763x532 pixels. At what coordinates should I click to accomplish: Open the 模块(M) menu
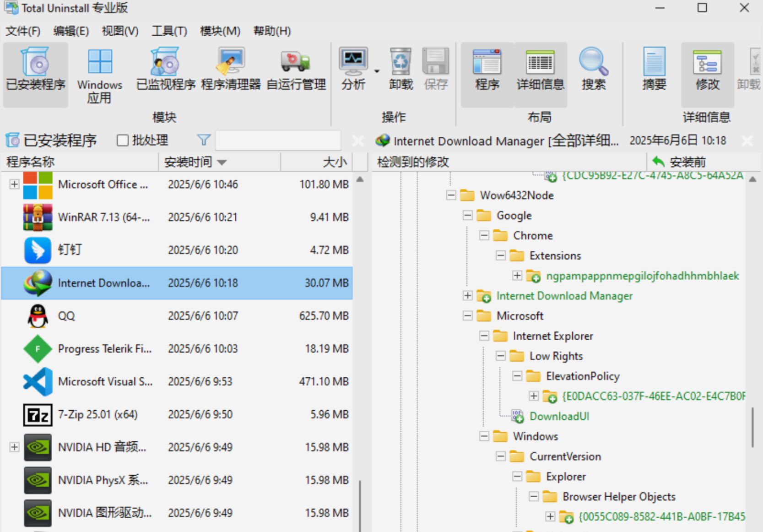pos(220,31)
